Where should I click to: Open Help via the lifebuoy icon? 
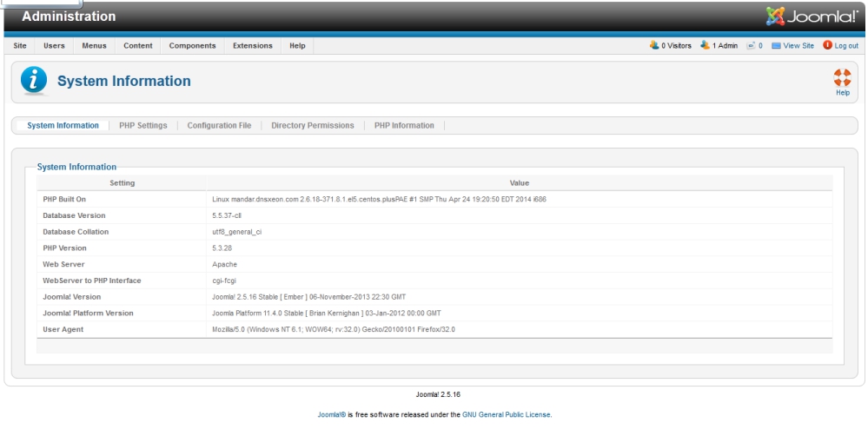tap(842, 82)
